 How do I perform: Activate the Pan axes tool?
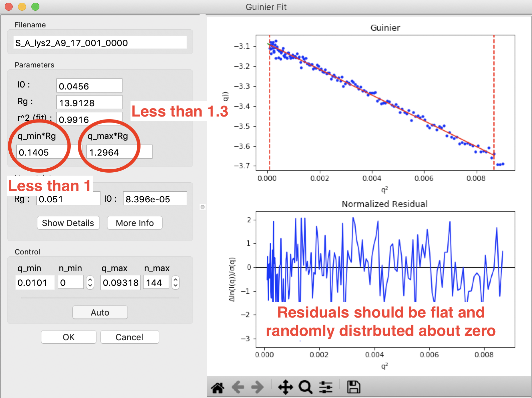(286, 387)
